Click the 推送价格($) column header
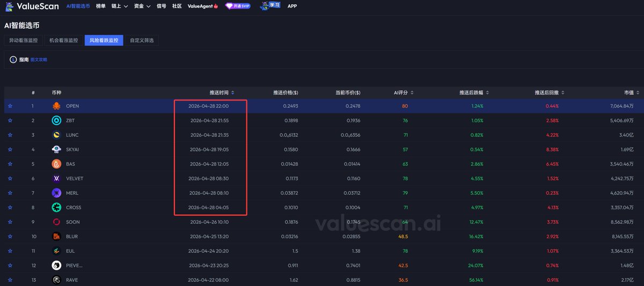Screen dimensions: 644x286 click(x=286, y=92)
